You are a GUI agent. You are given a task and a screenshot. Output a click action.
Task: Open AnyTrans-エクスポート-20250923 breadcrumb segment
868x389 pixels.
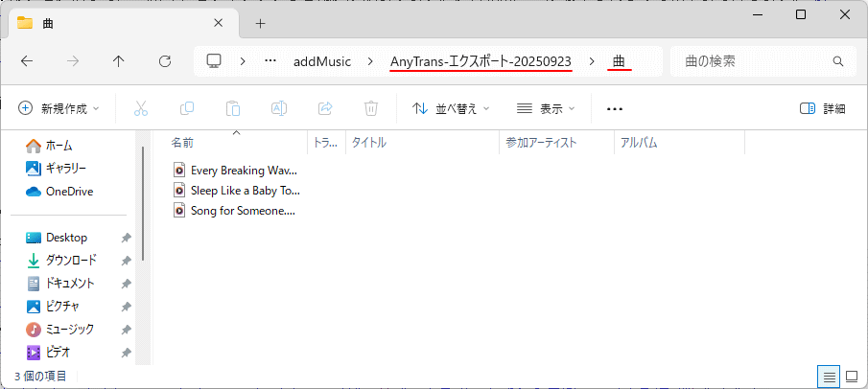(481, 61)
